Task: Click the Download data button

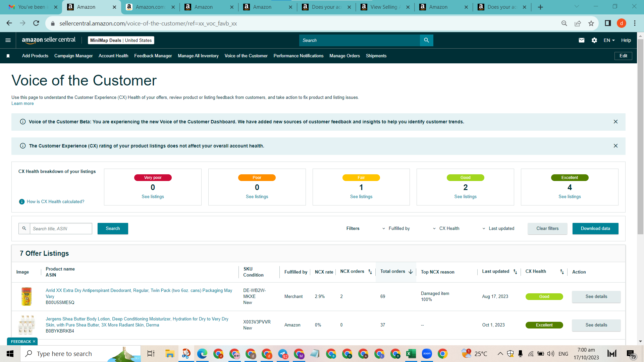Action: tap(595, 229)
